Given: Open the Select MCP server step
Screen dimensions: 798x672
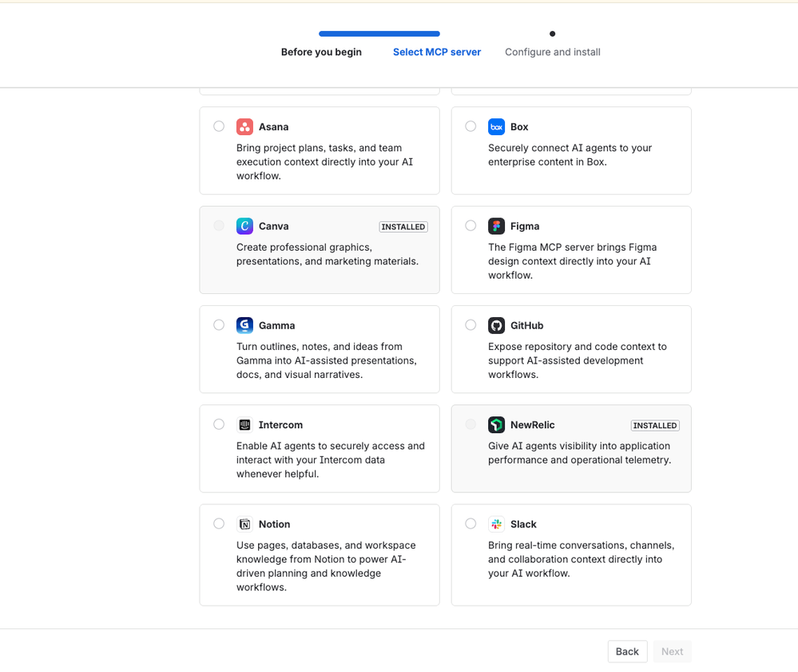Looking at the screenshot, I should point(437,52).
